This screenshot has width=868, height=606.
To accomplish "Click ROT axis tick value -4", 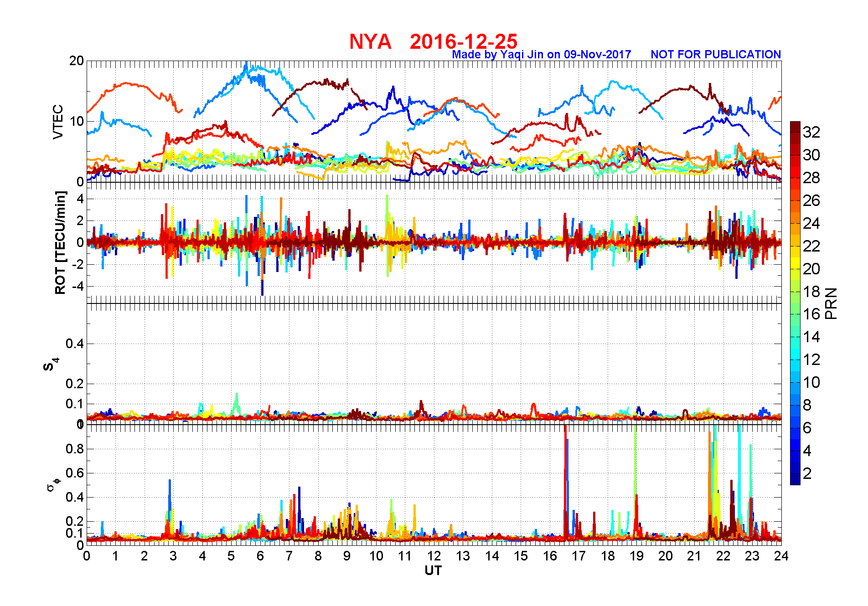I will coord(78,286).
